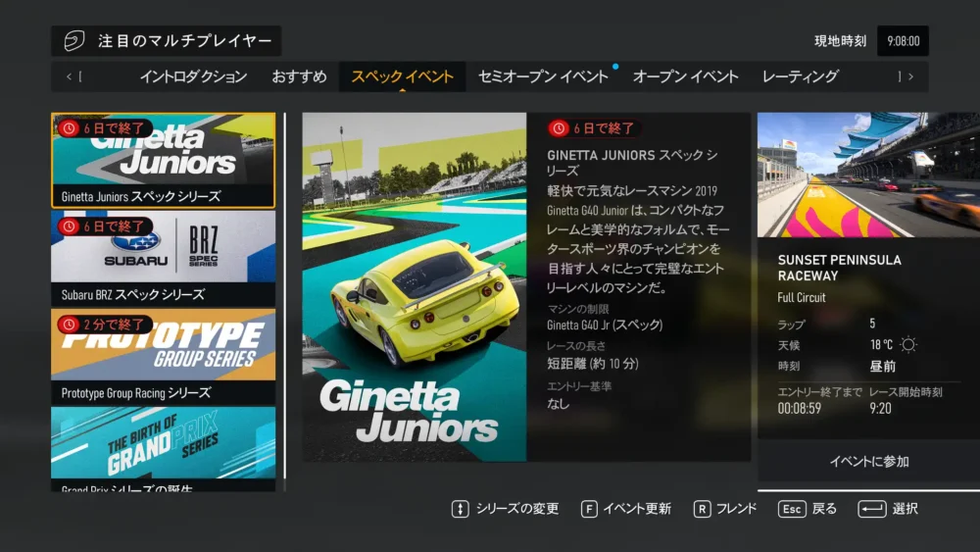Screen dimensions: 980x552
Task: Select the セミオープン イベント tab
Action: 543,76
